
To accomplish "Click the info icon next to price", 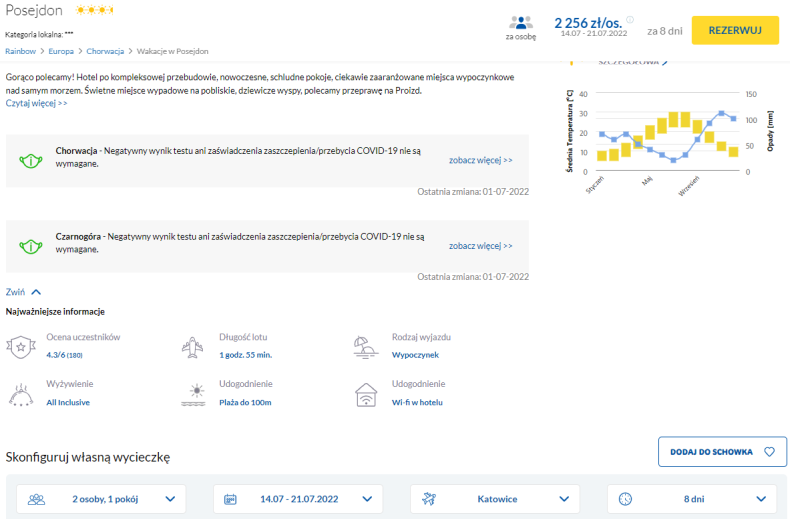I will 630,19.
